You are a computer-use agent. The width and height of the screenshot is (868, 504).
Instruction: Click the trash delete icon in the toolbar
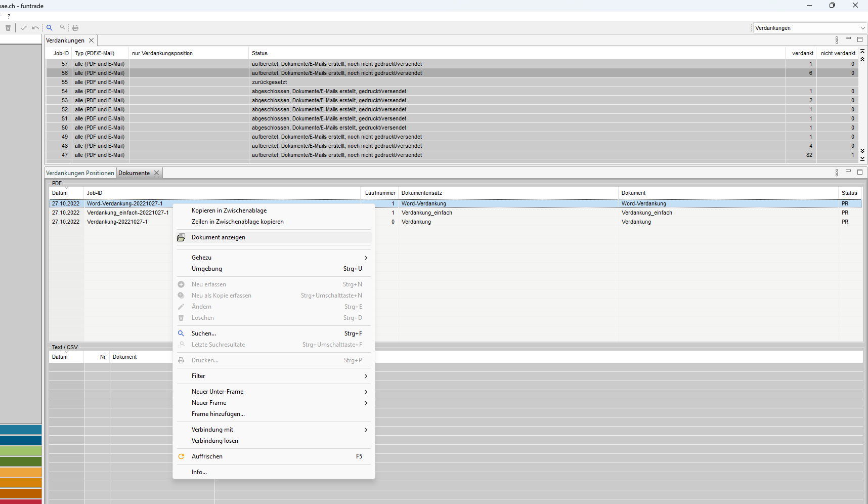click(8, 28)
